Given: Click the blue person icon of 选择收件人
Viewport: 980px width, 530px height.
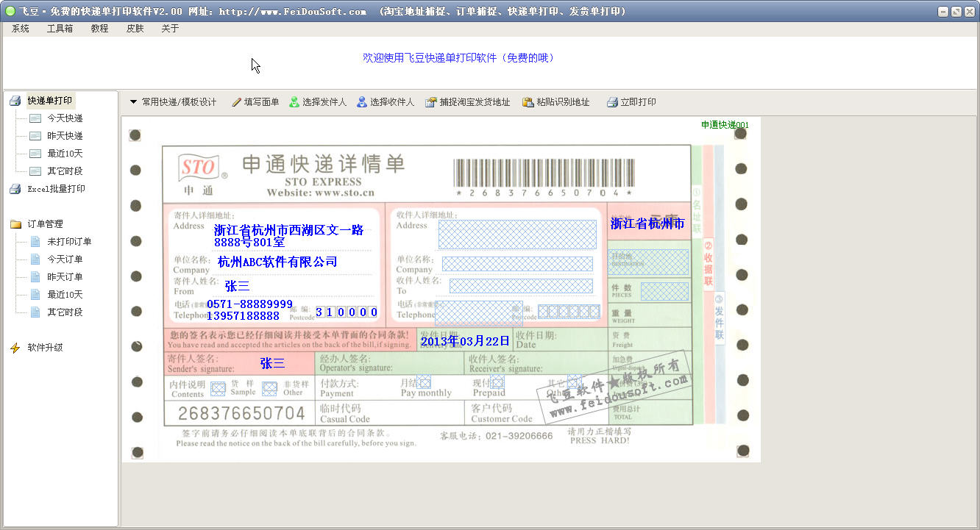Looking at the screenshot, I should click(362, 102).
